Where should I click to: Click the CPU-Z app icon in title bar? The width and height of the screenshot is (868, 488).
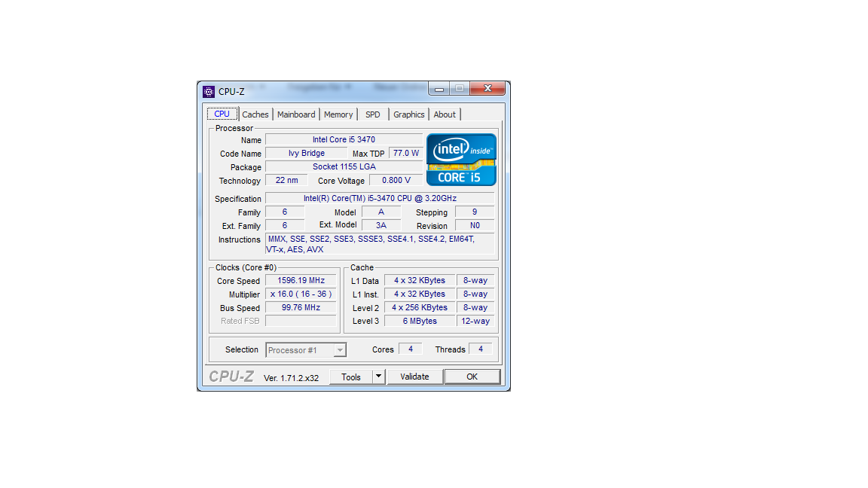(209, 92)
